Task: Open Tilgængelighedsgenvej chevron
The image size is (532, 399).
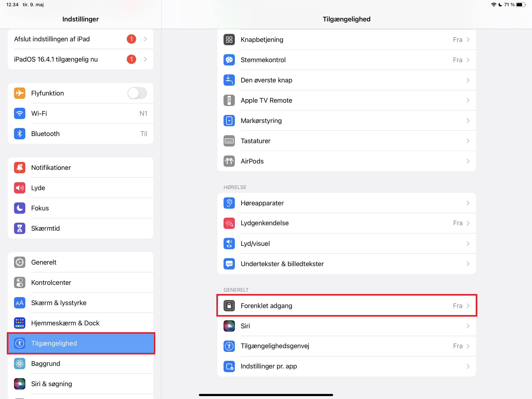Action: 468,346
